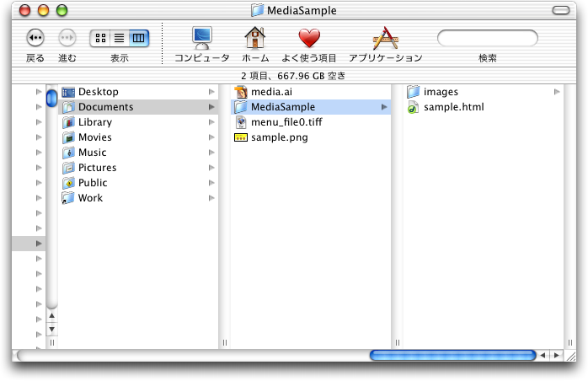
Task: Select the Movies folder icon
Action: 68,137
